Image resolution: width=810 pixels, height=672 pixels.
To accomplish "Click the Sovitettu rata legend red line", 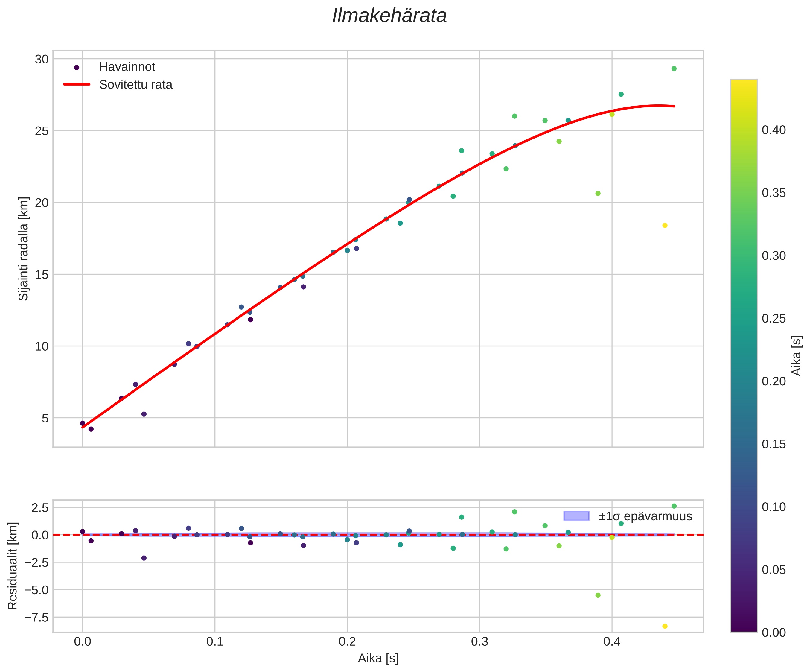I will (x=76, y=84).
